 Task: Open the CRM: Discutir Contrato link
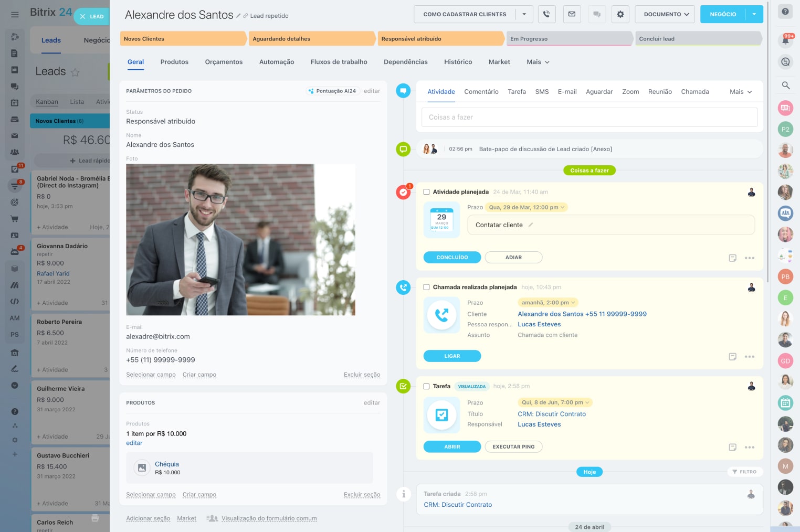[551, 414]
